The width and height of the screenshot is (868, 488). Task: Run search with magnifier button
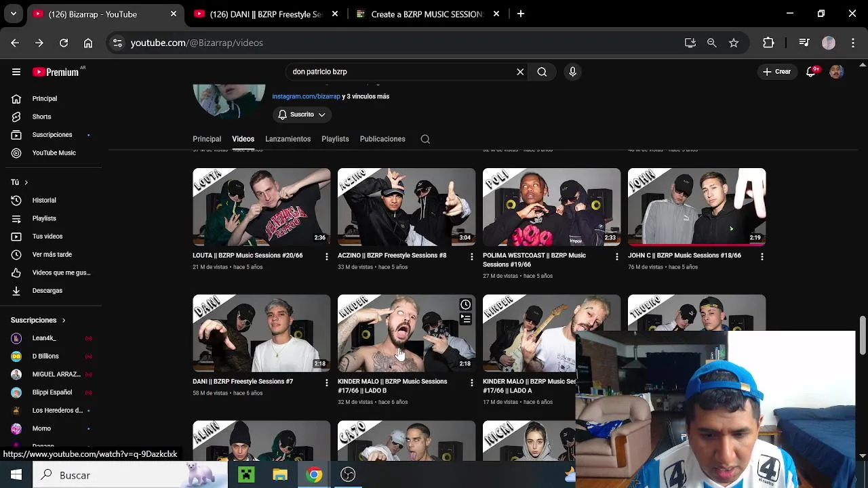[542, 72]
